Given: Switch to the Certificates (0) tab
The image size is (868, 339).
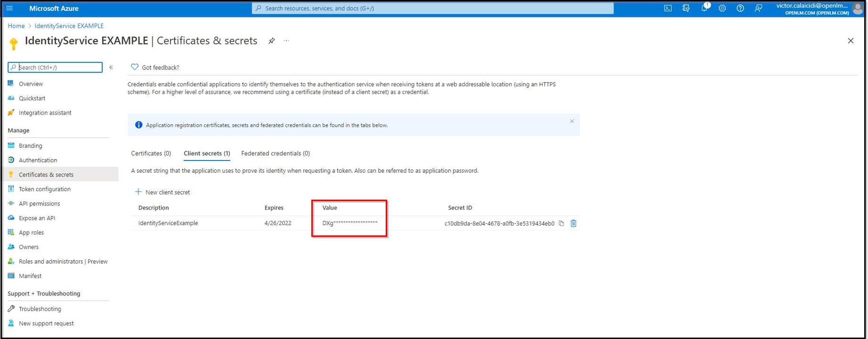Looking at the screenshot, I should pos(151,153).
